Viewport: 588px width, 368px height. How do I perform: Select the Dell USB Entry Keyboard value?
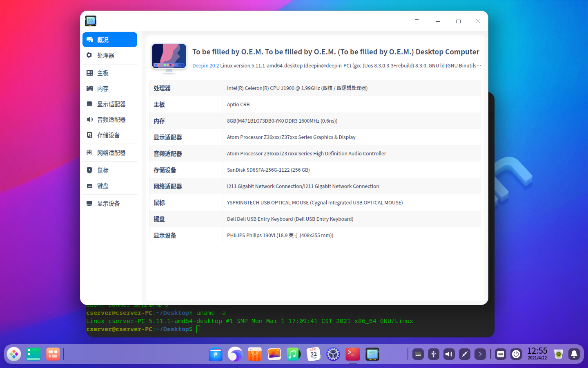coord(290,219)
